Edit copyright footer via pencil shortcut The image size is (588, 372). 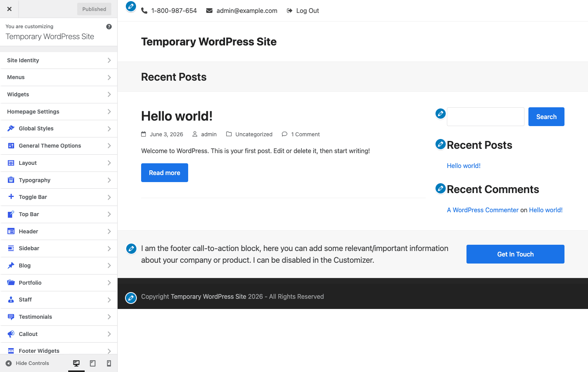click(x=131, y=298)
